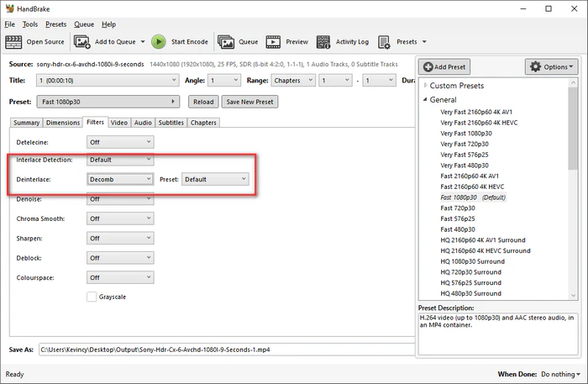
Task: Open the Queue stacked-images icon
Action: [226, 42]
